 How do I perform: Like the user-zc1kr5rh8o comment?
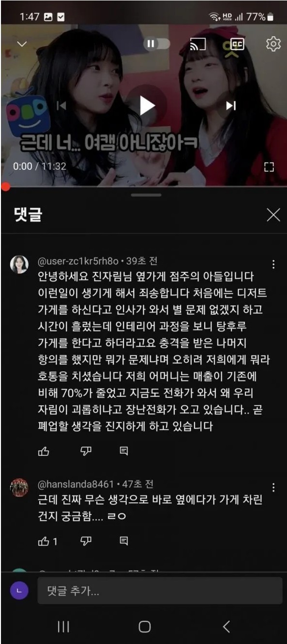tap(44, 452)
